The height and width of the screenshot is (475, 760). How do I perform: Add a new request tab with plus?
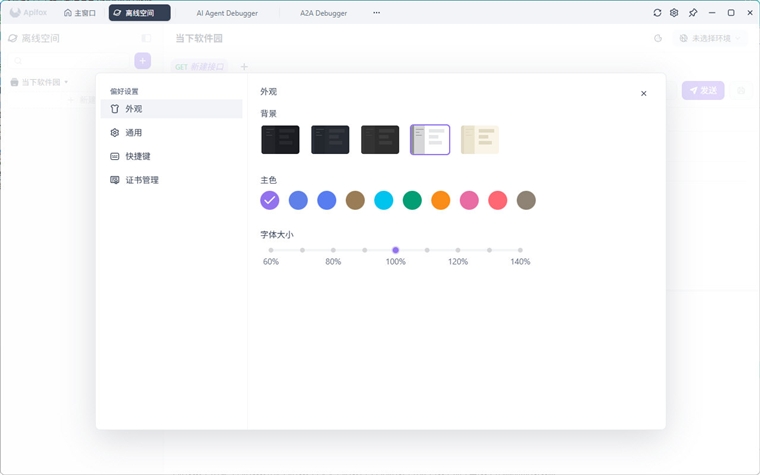coord(244,66)
